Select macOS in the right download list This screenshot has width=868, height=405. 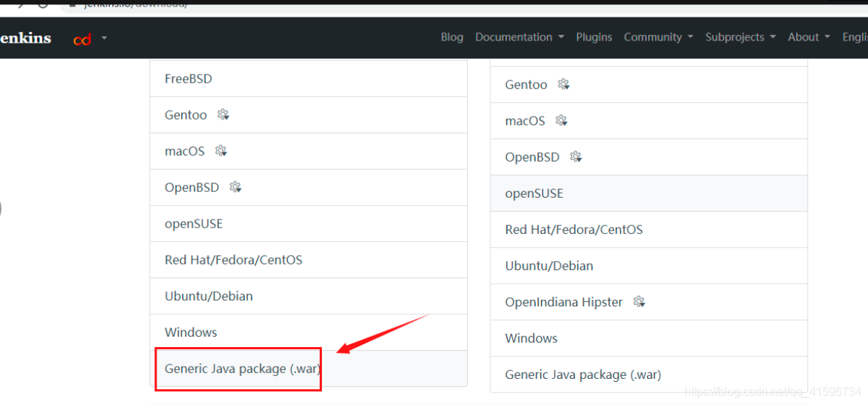point(649,120)
